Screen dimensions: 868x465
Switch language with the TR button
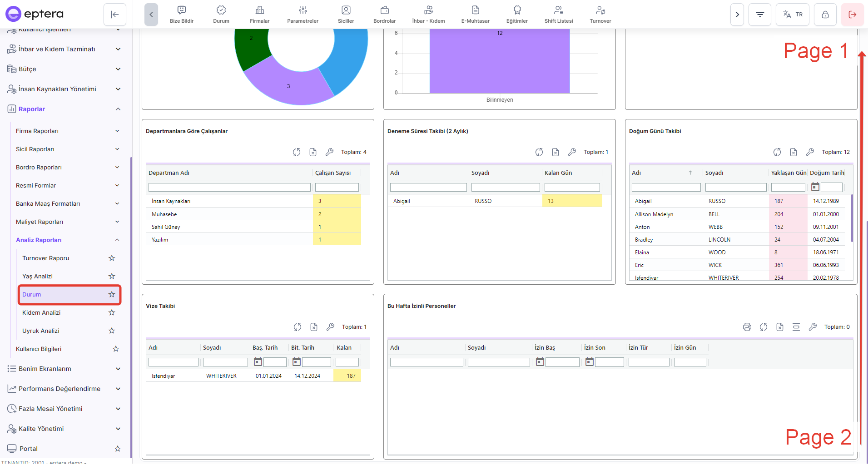[793, 15]
